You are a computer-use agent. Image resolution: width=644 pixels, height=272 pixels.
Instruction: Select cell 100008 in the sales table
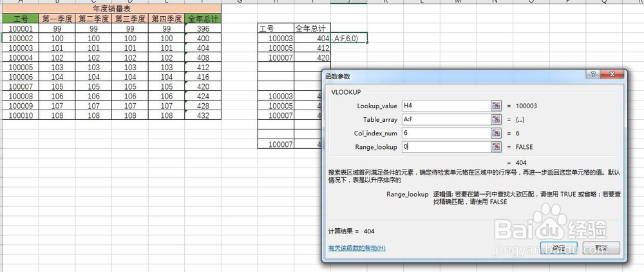click(x=21, y=96)
